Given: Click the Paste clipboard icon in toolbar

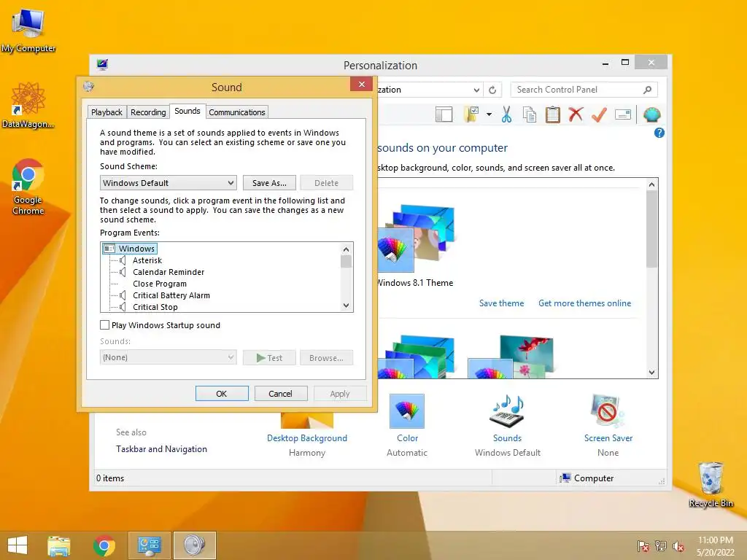Looking at the screenshot, I should tap(552, 114).
